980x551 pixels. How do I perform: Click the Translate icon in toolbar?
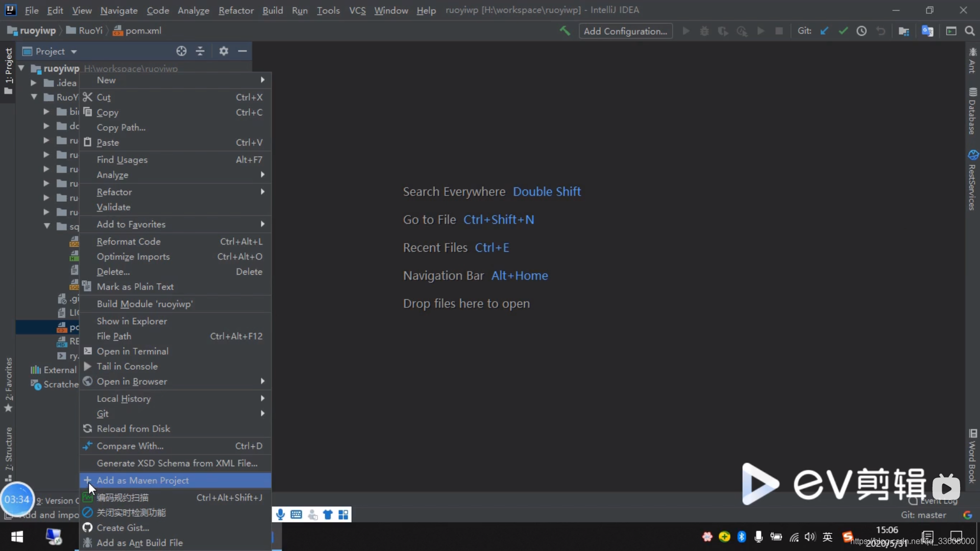(927, 31)
